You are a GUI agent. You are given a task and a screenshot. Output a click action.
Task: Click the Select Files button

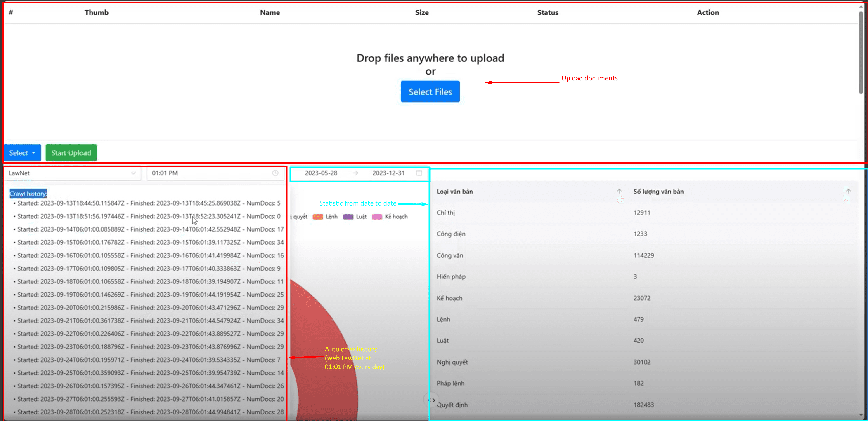(x=430, y=91)
